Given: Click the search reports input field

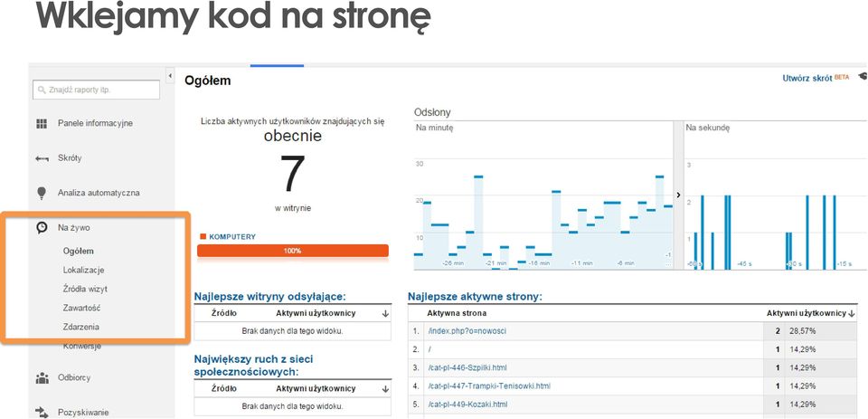Looking at the screenshot, I should click(x=97, y=90).
